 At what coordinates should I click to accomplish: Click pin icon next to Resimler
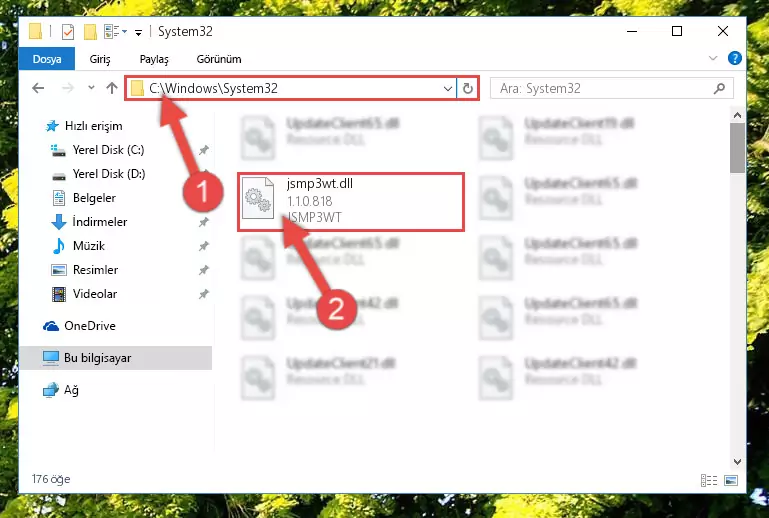[204, 270]
